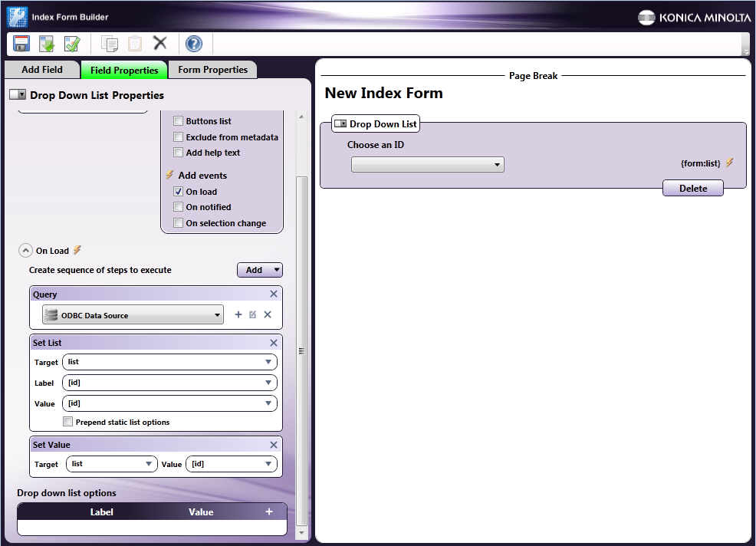Image resolution: width=756 pixels, height=546 pixels.
Task: Open Help with the question mark icon
Action: coord(194,44)
